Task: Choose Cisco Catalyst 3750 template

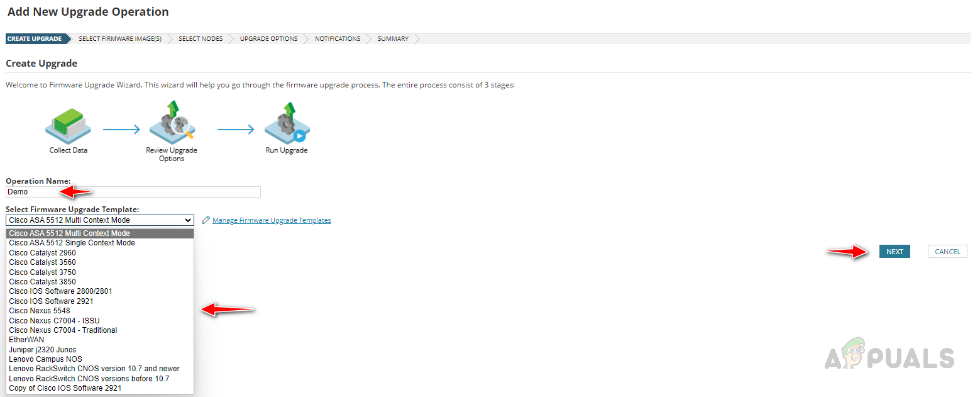Action: (x=100, y=272)
